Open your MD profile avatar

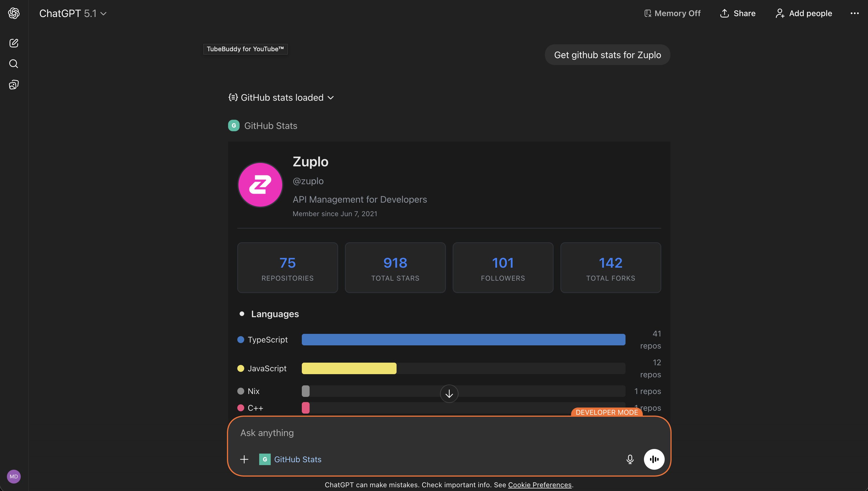point(14,477)
